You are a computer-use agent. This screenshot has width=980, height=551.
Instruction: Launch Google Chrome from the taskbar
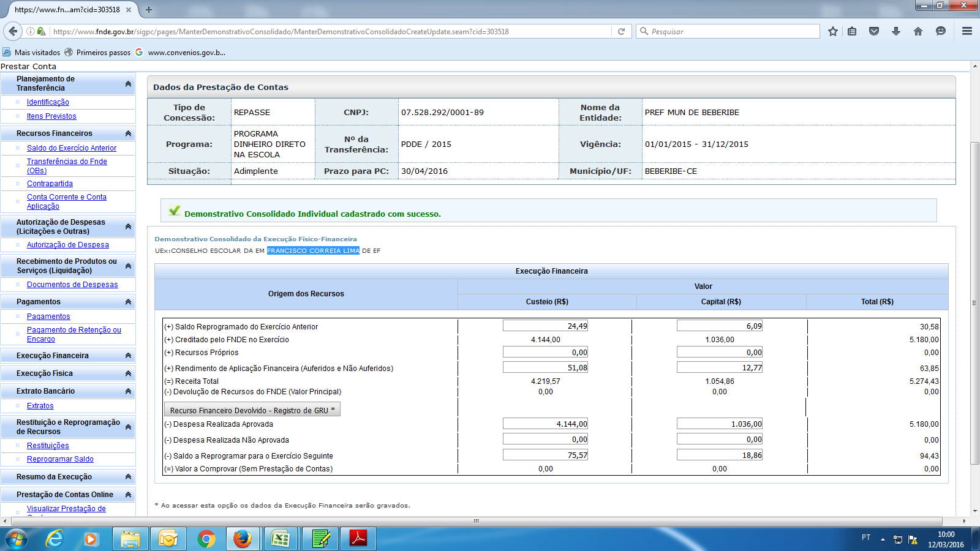point(206,539)
